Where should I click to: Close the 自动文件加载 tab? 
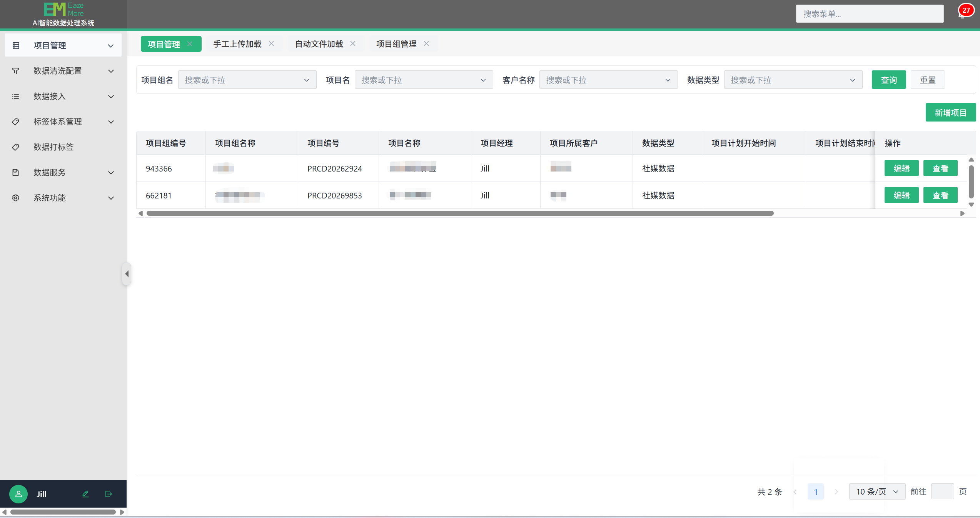(353, 44)
